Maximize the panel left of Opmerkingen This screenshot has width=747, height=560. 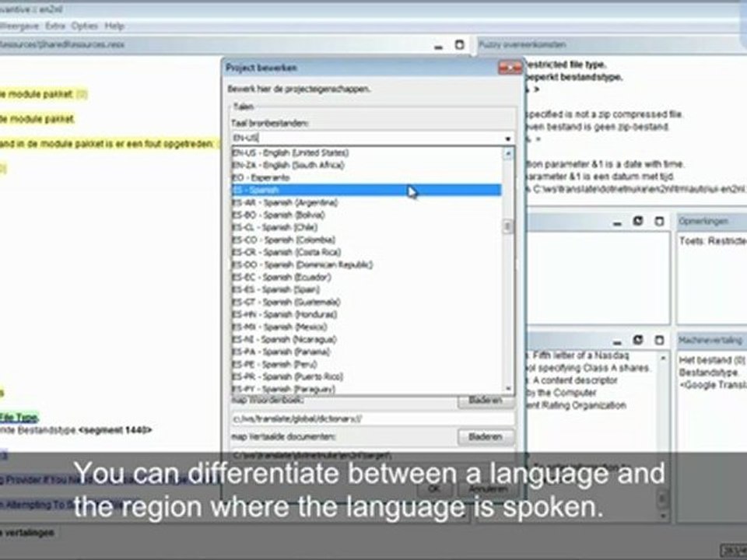click(x=659, y=222)
